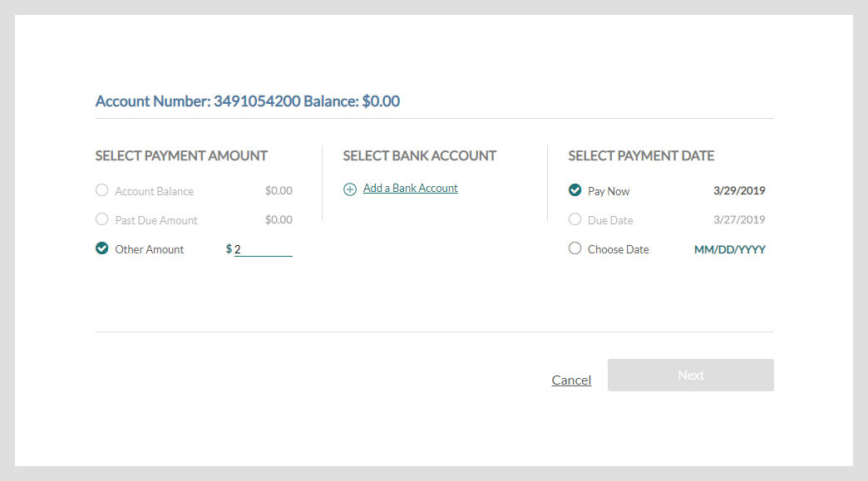Click the Choose Date label text
Screen dimensions: 868x481
619,249
